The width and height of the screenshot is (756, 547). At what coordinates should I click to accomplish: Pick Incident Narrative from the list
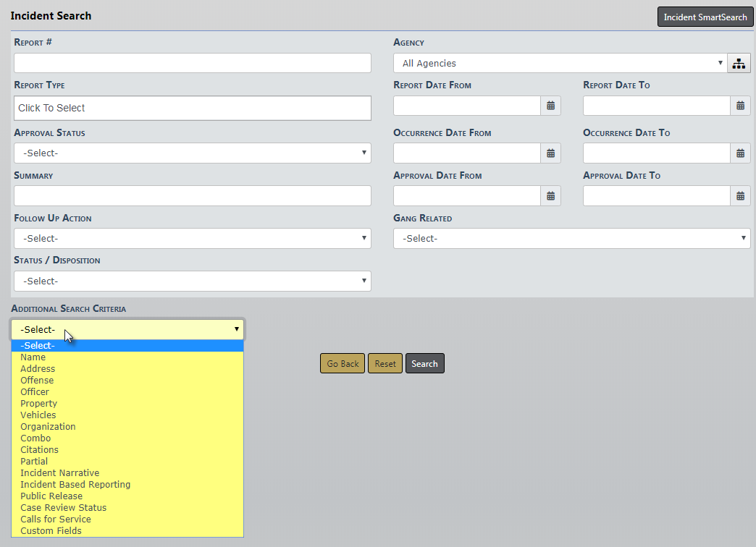60,473
